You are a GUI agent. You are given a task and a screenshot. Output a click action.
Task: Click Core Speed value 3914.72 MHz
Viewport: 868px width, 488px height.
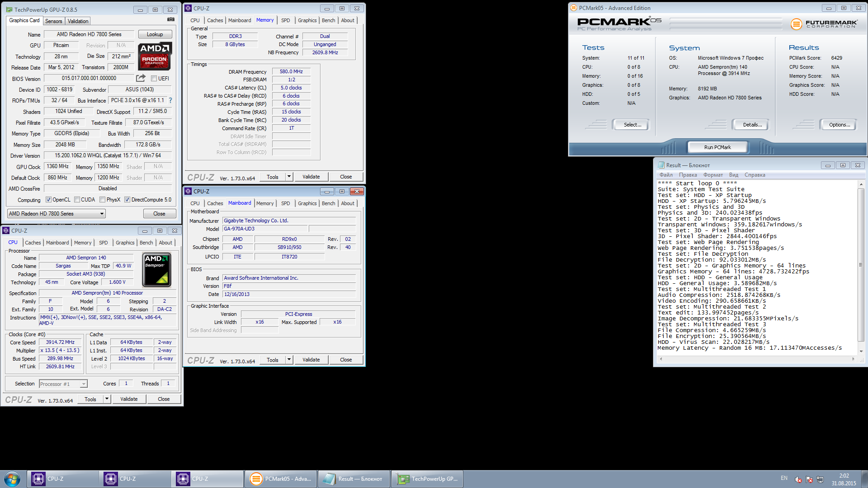pos(60,343)
